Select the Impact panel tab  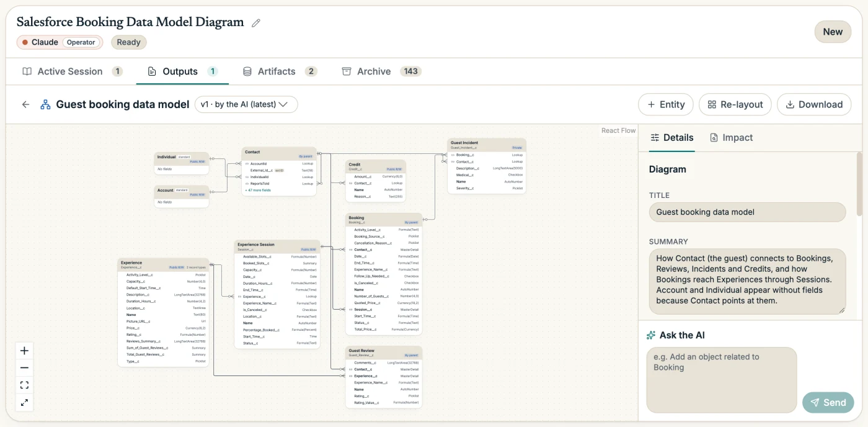click(x=731, y=138)
